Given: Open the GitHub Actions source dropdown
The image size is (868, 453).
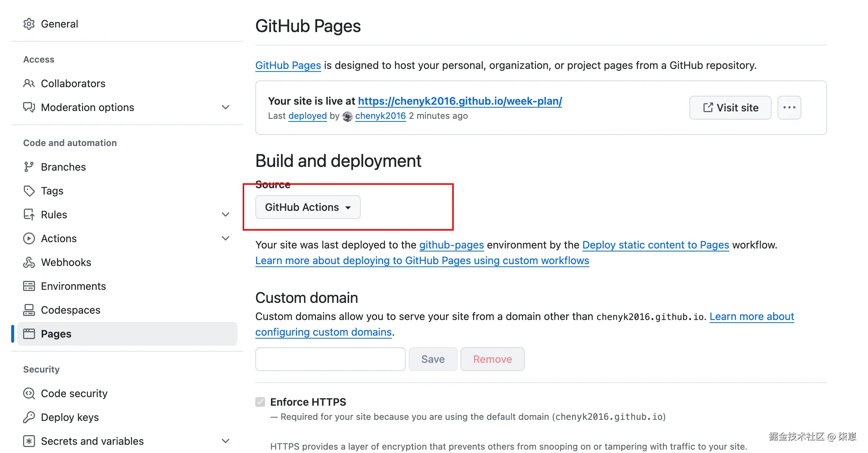Looking at the screenshot, I should click(x=308, y=207).
